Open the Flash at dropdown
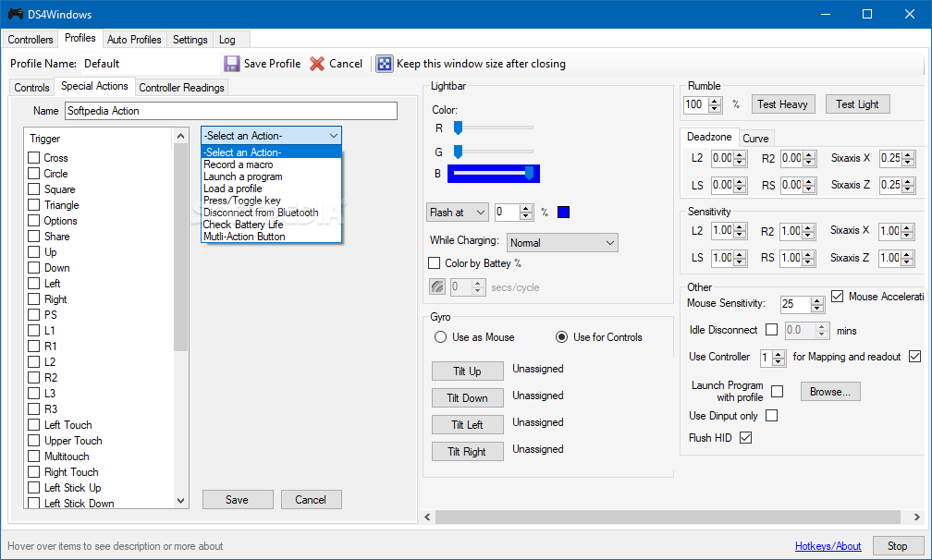Image resolution: width=932 pixels, height=560 pixels. (x=457, y=212)
